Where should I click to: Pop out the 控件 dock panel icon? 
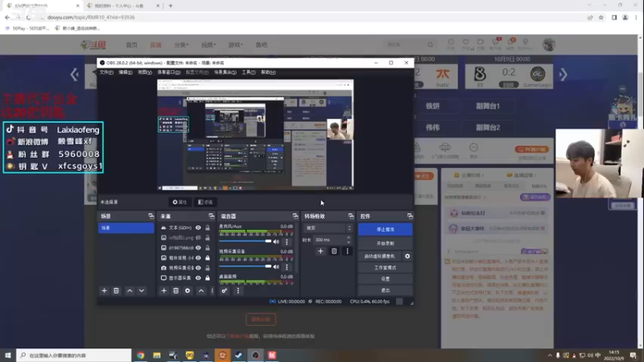coord(410,216)
